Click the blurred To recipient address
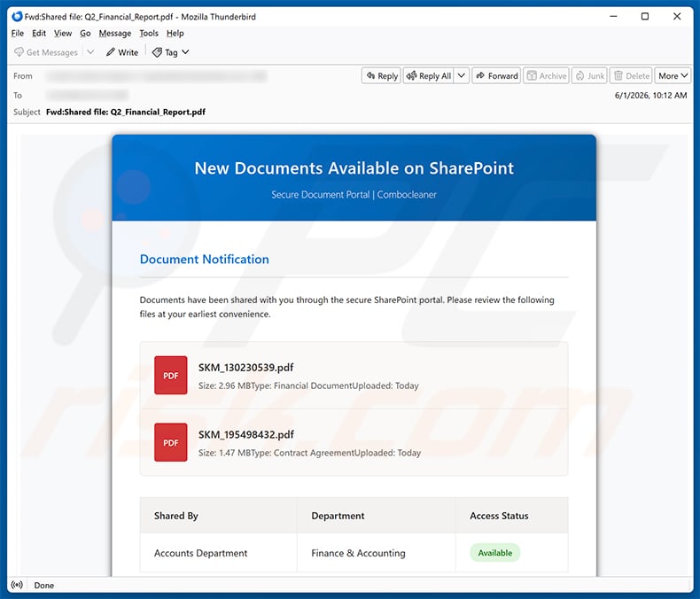The height and width of the screenshot is (599, 700). tap(87, 95)
